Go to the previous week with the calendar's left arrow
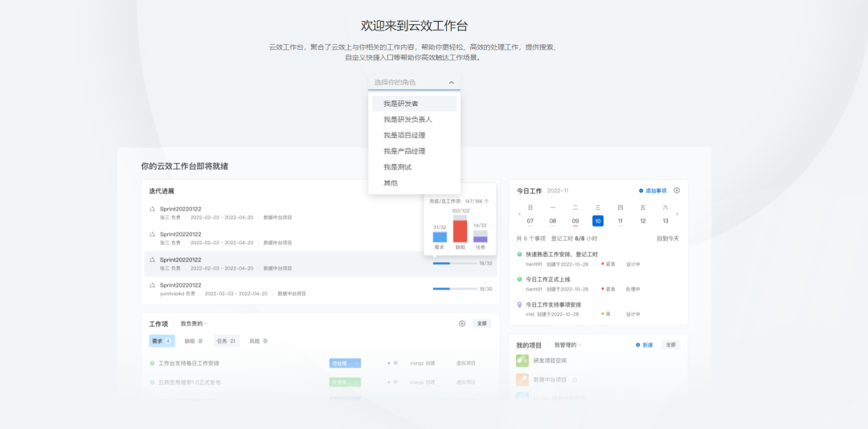The height and width of the screenshot is (429, 868). [519, 214]
